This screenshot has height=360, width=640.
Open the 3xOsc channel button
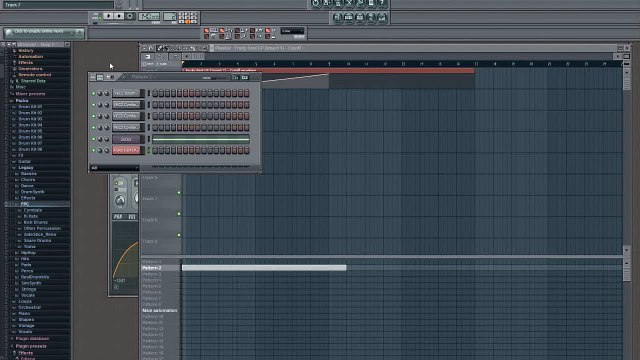(127, 139)
